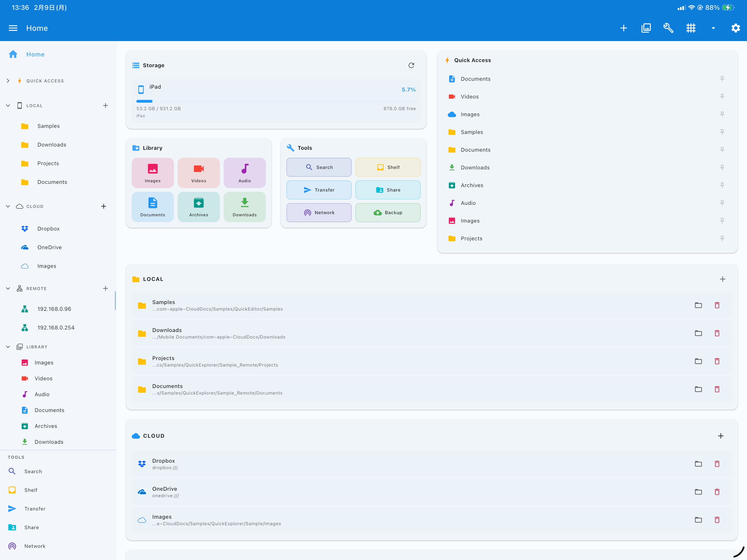Switch to grid view icon
The height and width of the screenshot is (560, 747).
click(691, 28)
